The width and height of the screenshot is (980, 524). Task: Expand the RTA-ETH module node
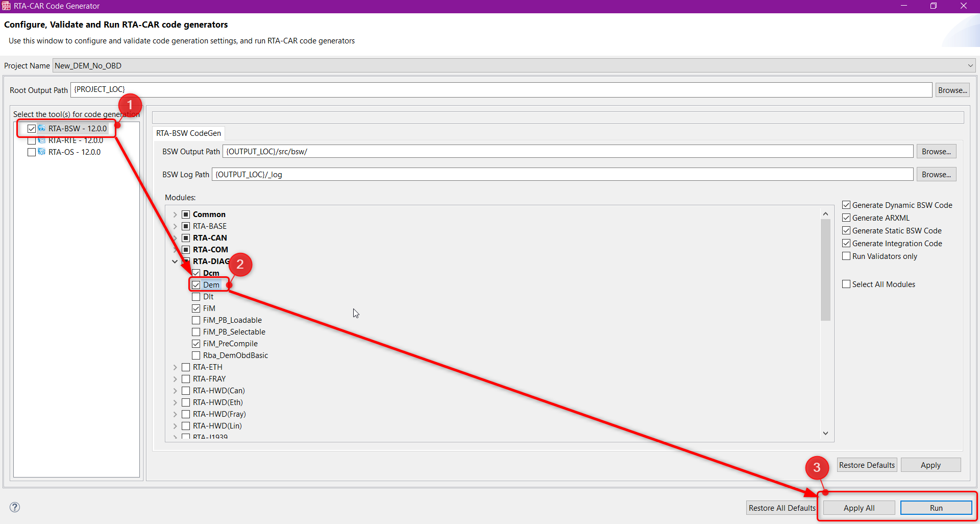[x=175, y=367]
